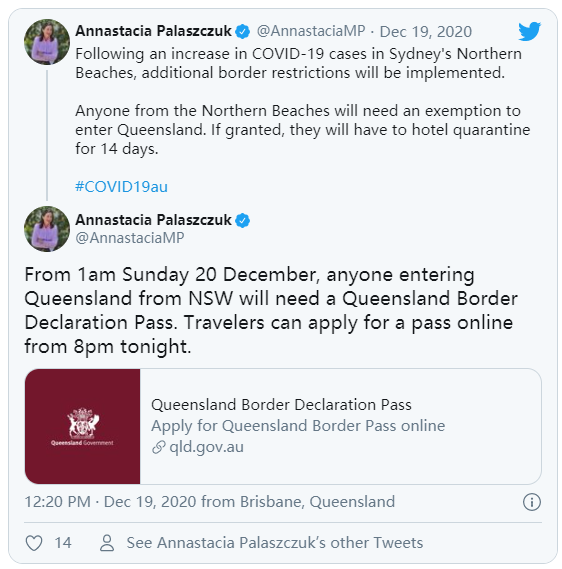The width and height of the screenshot is (562, 569).
Task: Like the tweet with heart icon
Action: coord(34,543)
